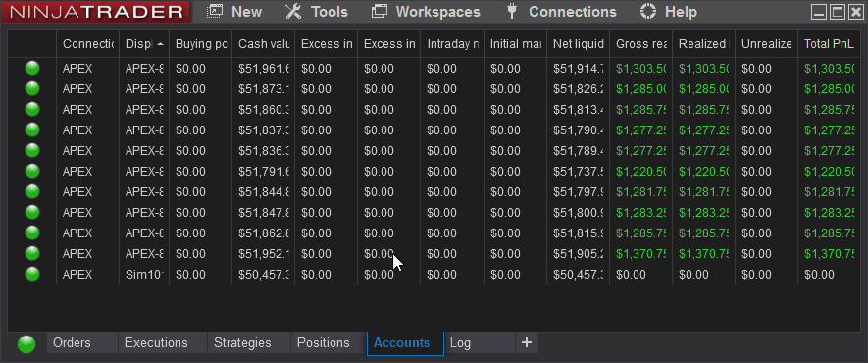The height and width of the screenshot is (363, 868).
Task: Click the Unrealized column header
Action: pos(767,44)
